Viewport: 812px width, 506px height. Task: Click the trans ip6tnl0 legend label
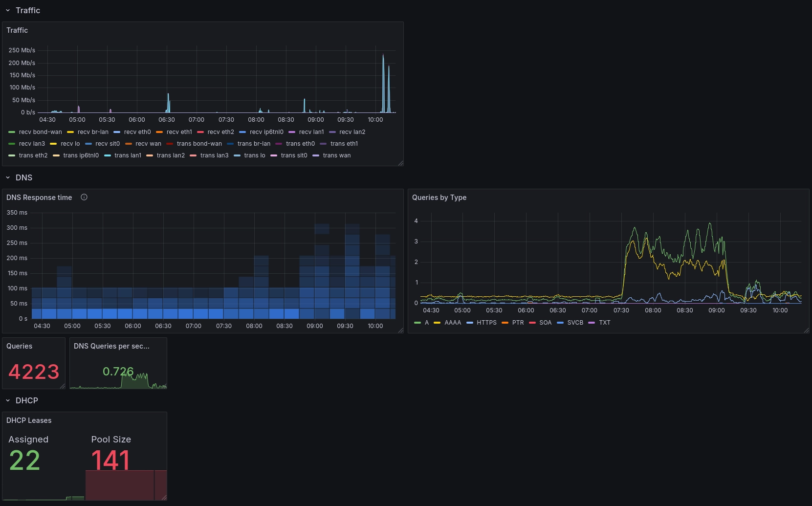point(81,155)
